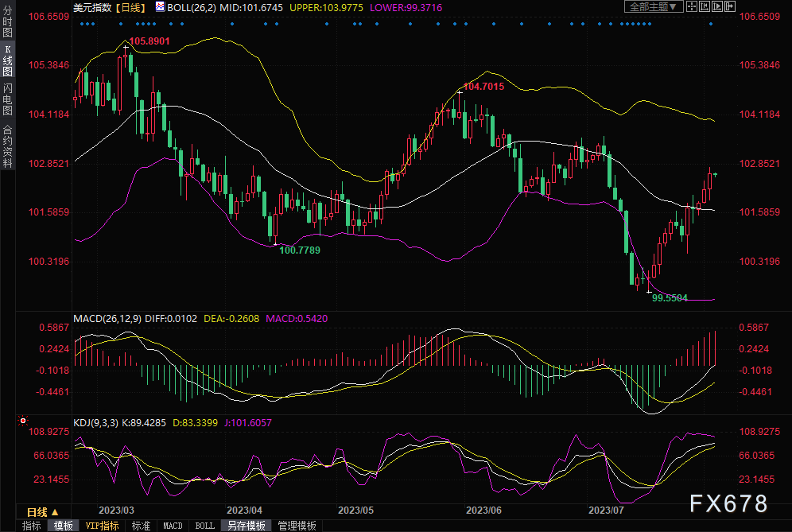792x532 pixels.
Task: Open the 闪电图 sidebar tab
Action: point(7,99)
